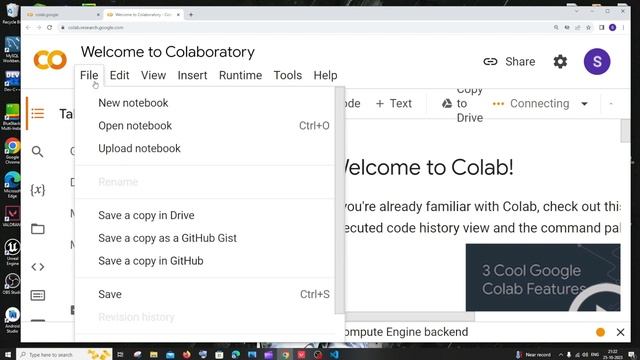Open the Insert menu
The width and height of the screenshot is (640, 360).
click(x=192, y=76)
